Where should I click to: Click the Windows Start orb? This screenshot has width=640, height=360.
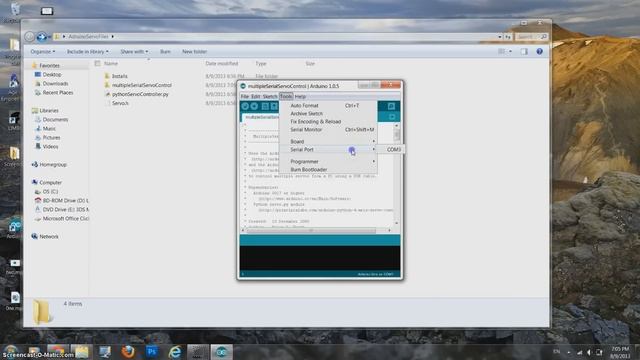point(11,351)
